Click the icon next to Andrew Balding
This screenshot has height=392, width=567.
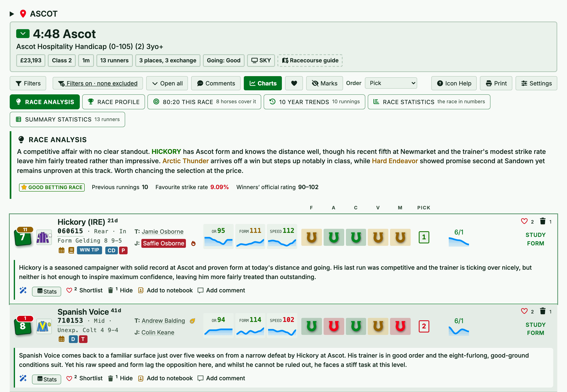coord(192,321)
